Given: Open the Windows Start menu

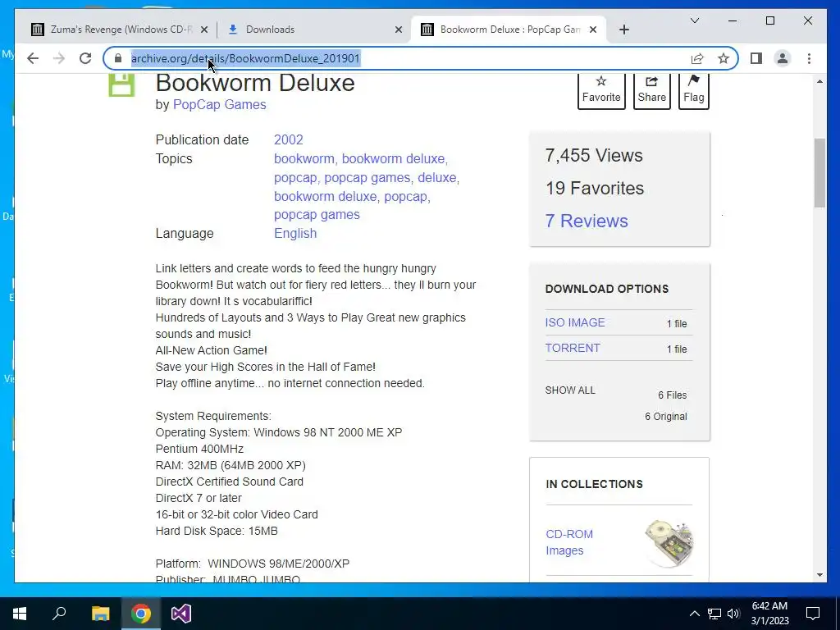Looking at the screenshot, I should (x=20, y=614).
